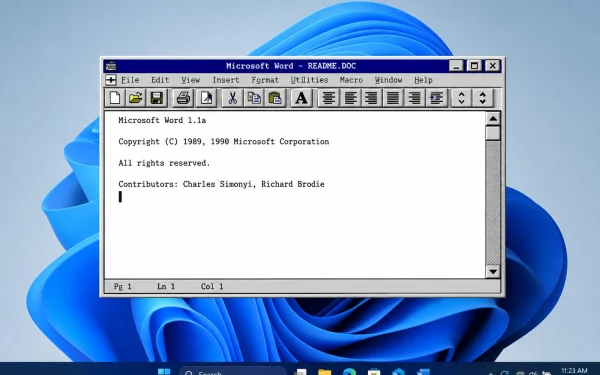Open the Help menu
This screenshot has height=375, width=600.
(x=423, y=80)
